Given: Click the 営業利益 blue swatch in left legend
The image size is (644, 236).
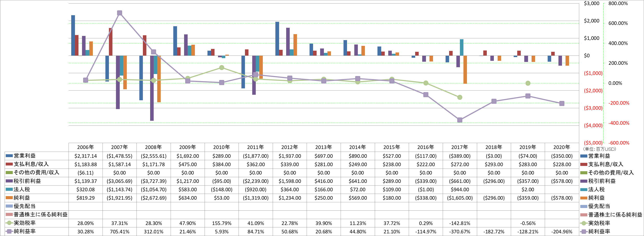Looking at the screenshot, I should pyautogui.click(x=9, y=156).
